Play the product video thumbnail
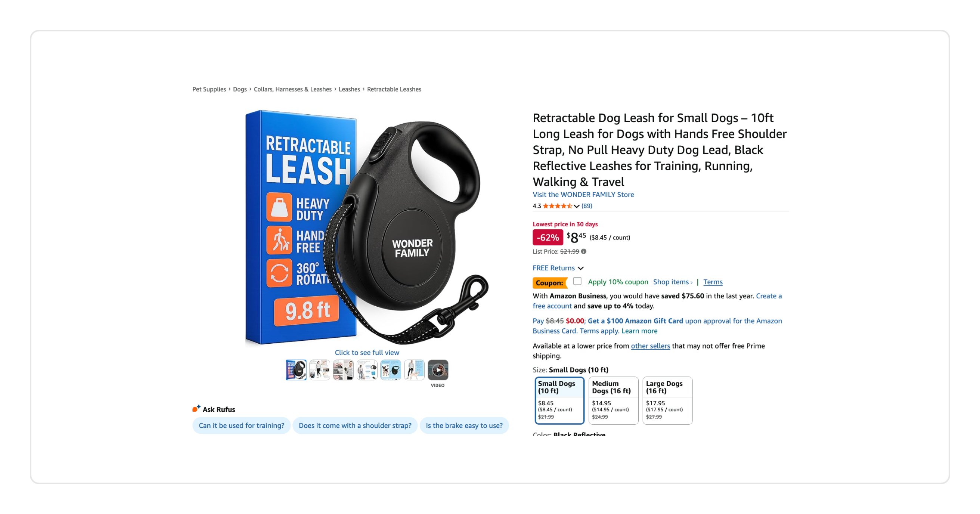Viewport: 980px width, 514px height. click(438, 370)
